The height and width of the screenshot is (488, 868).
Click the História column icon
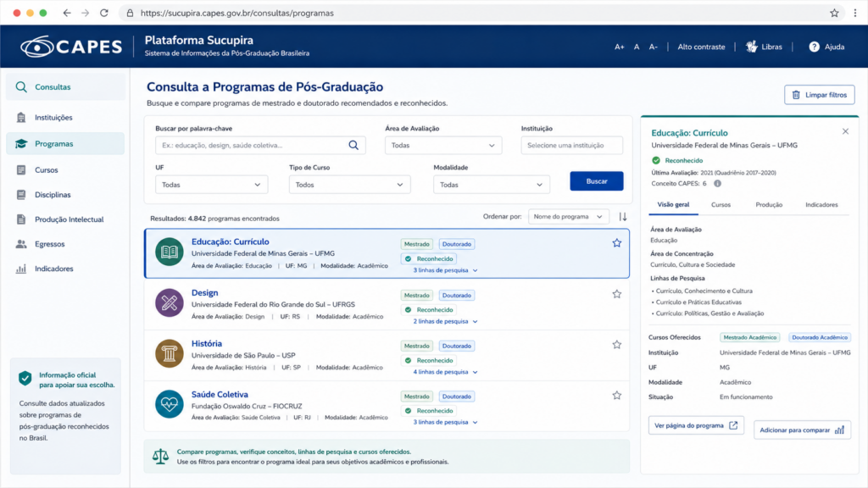click(x=170, y=353)
